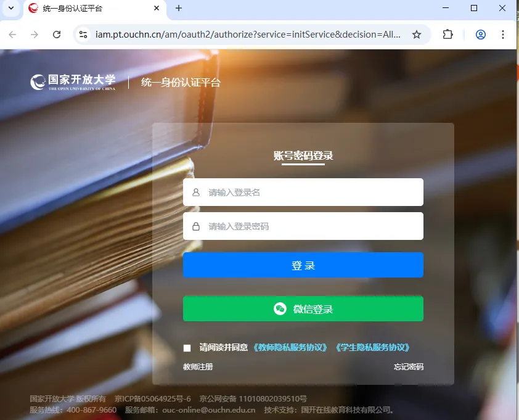Click the 国家开放大学 logo
Image resolution: width=519 pixels, height=420 pixels.
tap(73, 82)
